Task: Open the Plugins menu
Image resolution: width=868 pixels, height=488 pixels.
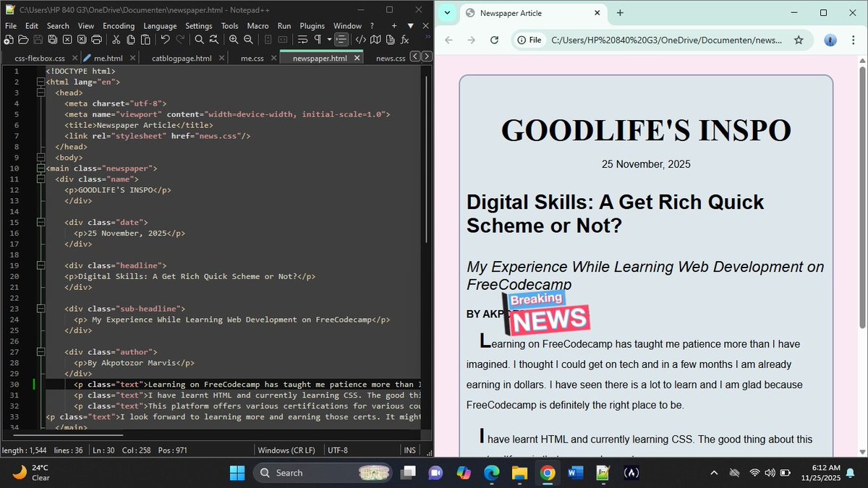Action: click(312, 26)
